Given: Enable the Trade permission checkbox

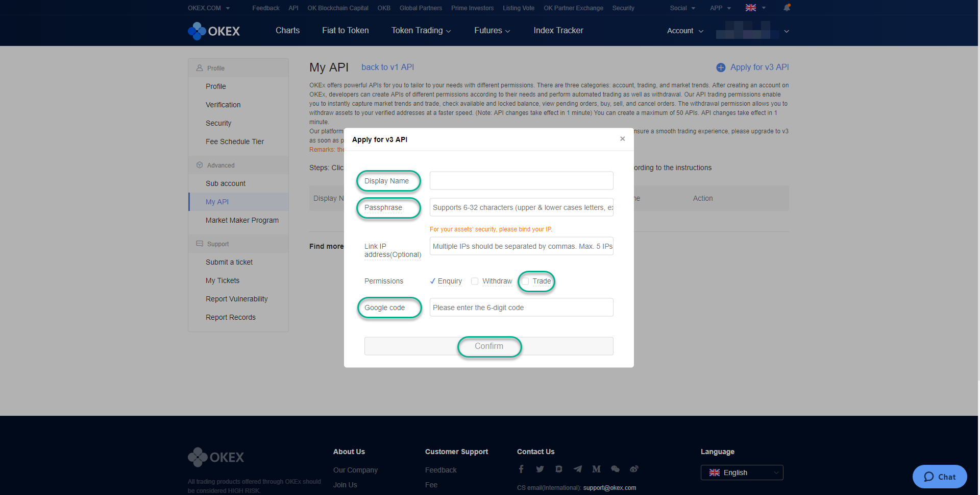Looking at the screenshot, I should 526,281.
